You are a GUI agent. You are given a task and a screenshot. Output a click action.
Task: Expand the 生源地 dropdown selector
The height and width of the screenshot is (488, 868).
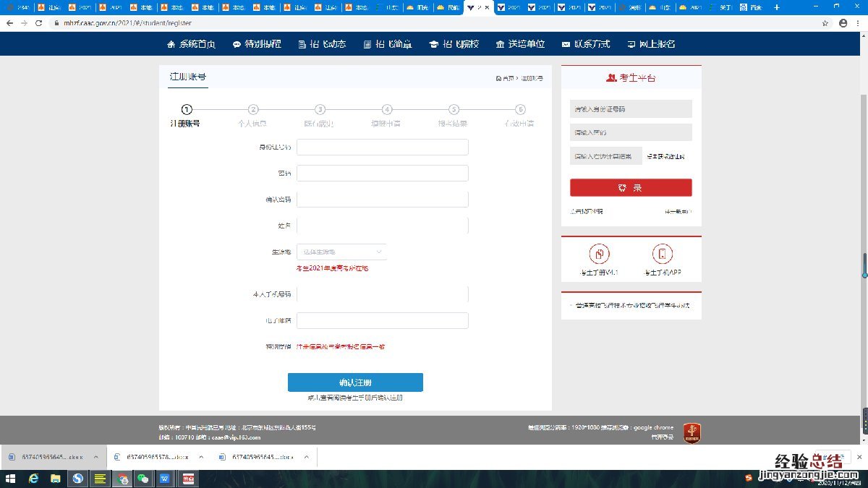(x=341, y=252)
